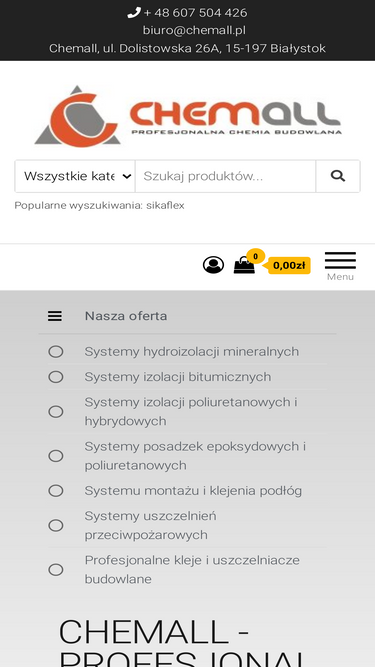Click the cart item count badge 0

click(x=255, y=257)
